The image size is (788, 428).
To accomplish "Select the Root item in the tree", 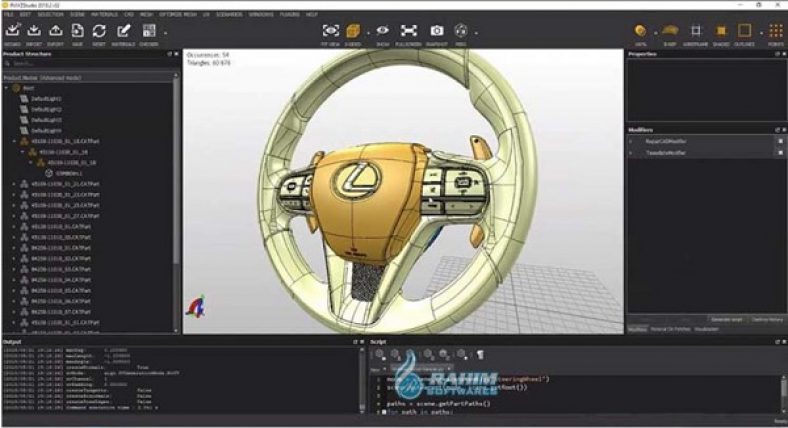I will 28,88.
